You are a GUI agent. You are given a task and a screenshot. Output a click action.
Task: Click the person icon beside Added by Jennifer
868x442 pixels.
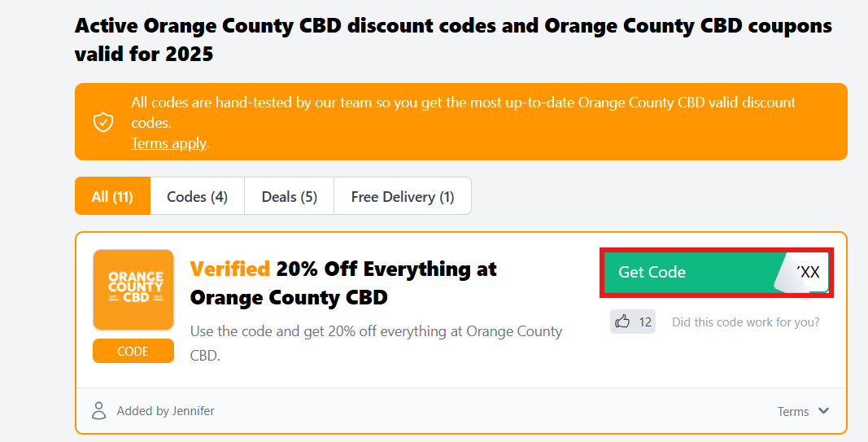[99, 410]
